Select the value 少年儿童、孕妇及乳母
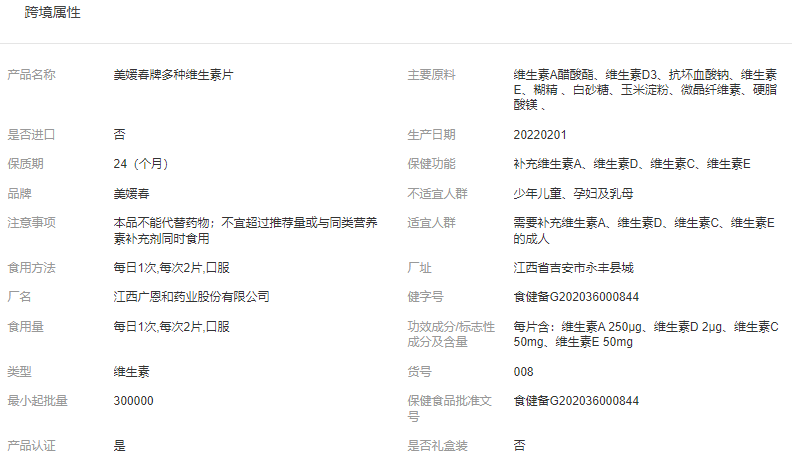792x462 pixels. (x=573, y=194)
